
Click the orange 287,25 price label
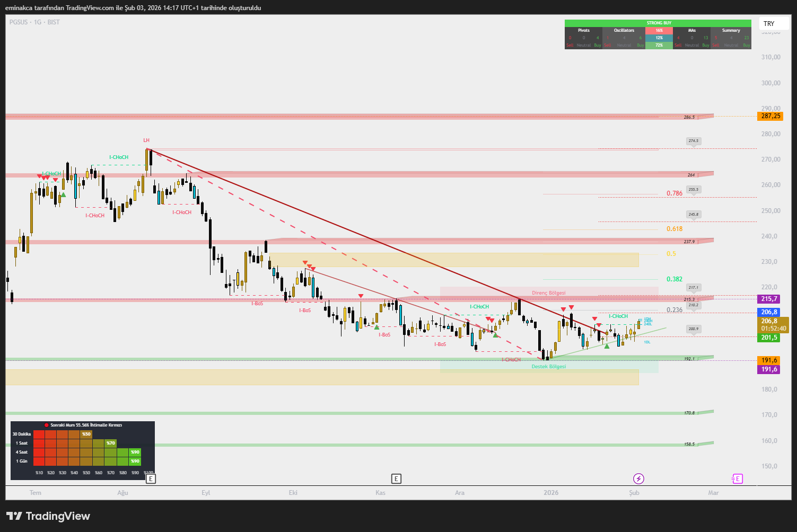click(x=770, y=116)
